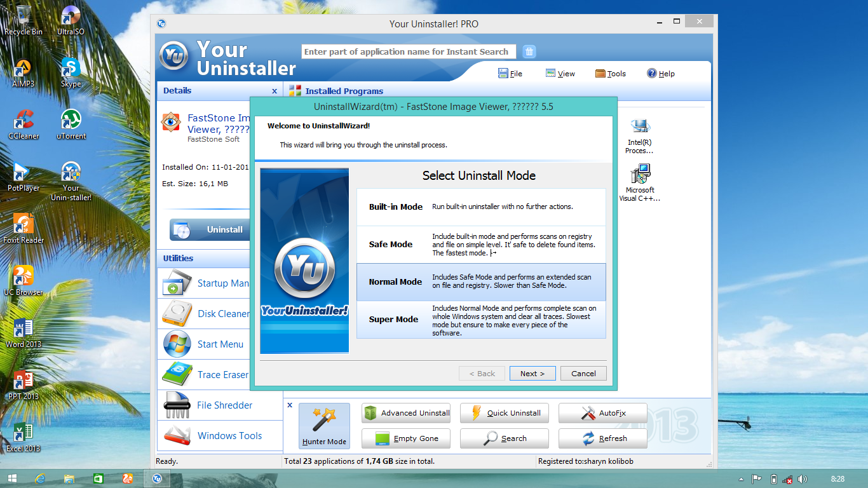Screen dimensions: 868x488
Task: Click the clear-search trash icon
Action: point(529,51)
